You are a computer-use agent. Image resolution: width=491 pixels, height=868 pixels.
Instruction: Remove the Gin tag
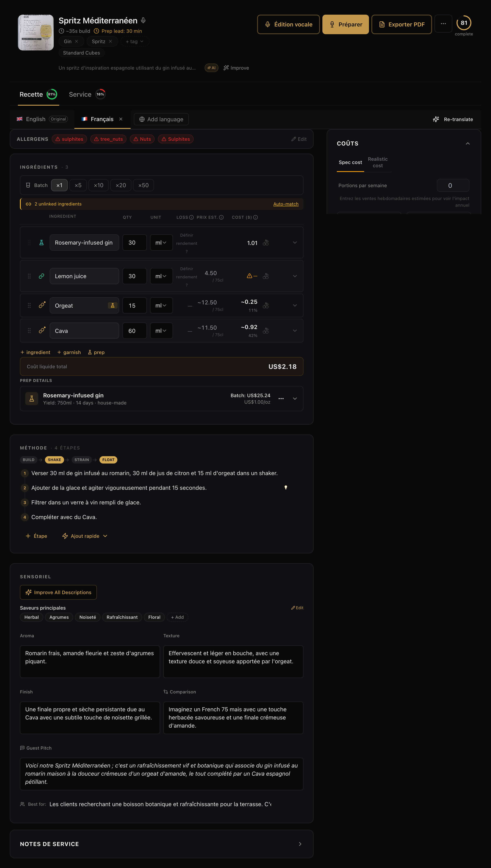click(x=76, y=42)
